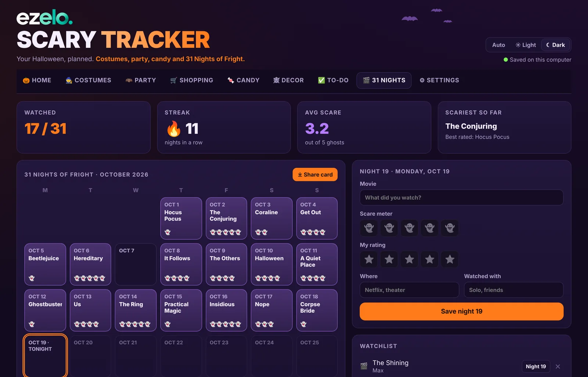Set My rating to five stars
Screen dimensions: 588x377
click(450, 259)
